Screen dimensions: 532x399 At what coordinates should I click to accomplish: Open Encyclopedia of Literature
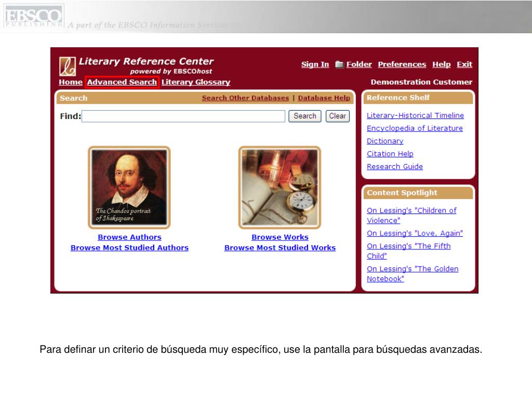point(415,128)
